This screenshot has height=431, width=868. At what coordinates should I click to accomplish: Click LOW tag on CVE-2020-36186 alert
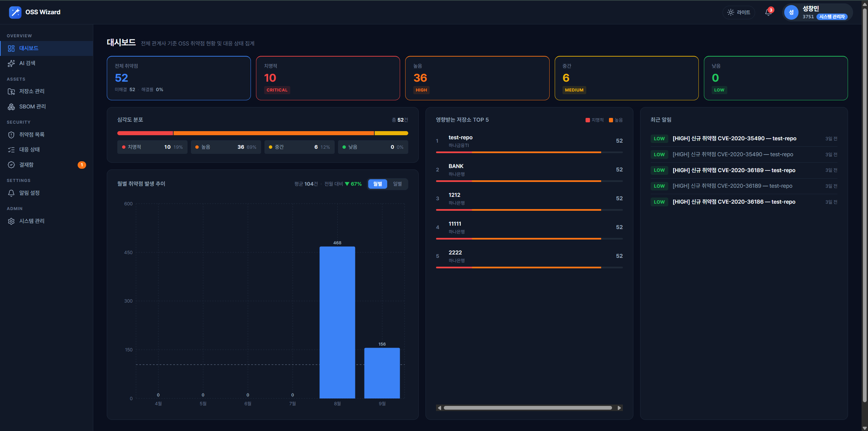pos(659,202)
